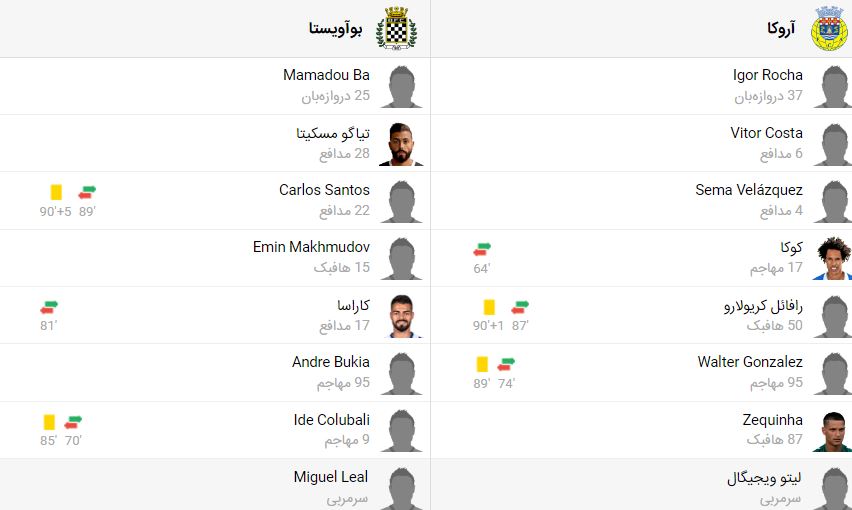Click Ide Colubali's yellow card icon

(x=49, y=421)
